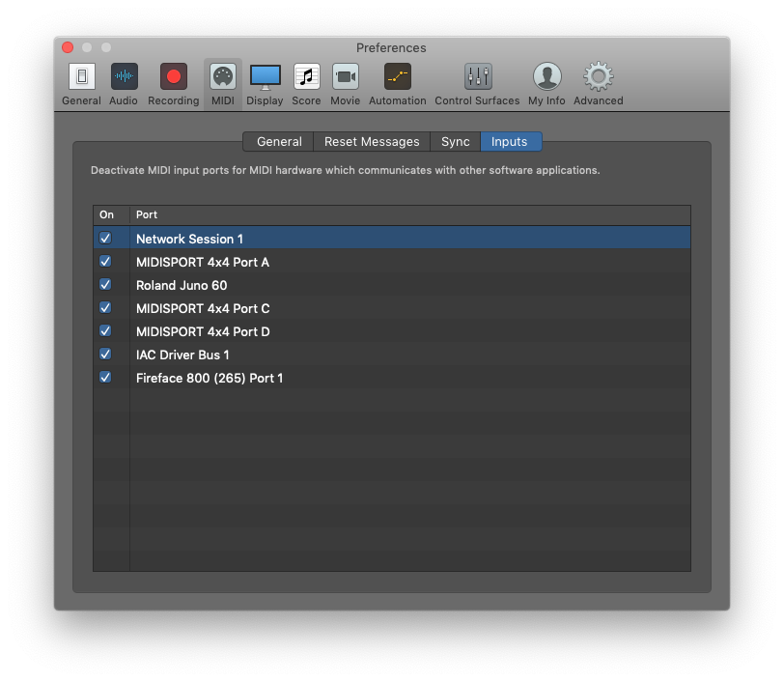Disable the Network Session 1 input
This screenshot has width=784, height=682.
(105, 239)
